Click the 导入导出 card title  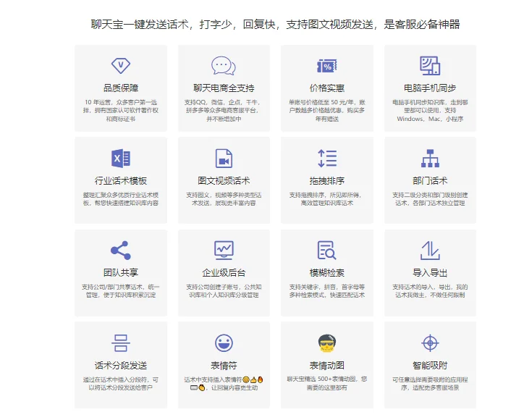click(430, 273)
